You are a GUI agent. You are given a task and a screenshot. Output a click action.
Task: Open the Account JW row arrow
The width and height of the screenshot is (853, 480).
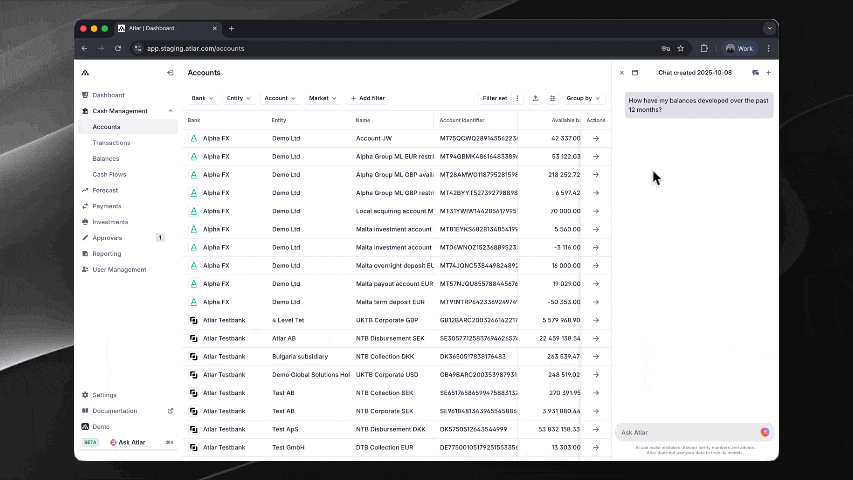tap(596, 138)
